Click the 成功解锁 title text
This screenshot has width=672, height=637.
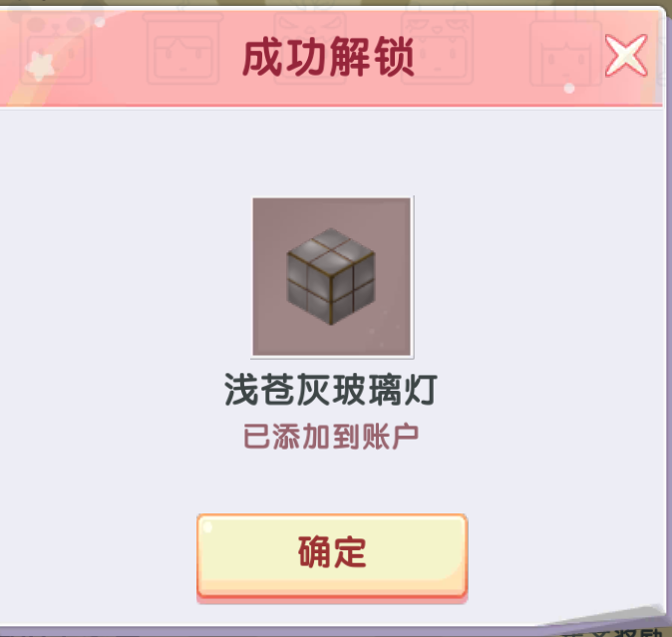tap(328, 57)
